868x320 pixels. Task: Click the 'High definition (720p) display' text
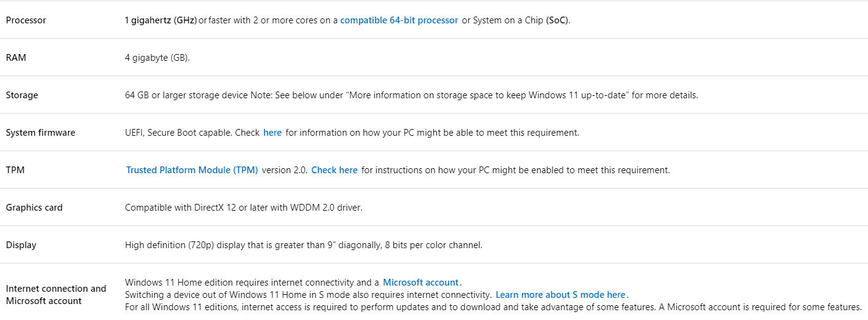point(187,245)
